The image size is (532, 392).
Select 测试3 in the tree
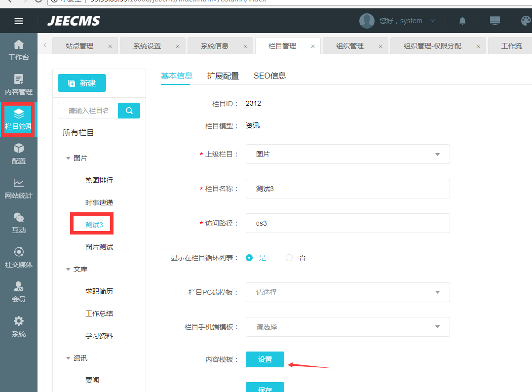click(94, 225)
